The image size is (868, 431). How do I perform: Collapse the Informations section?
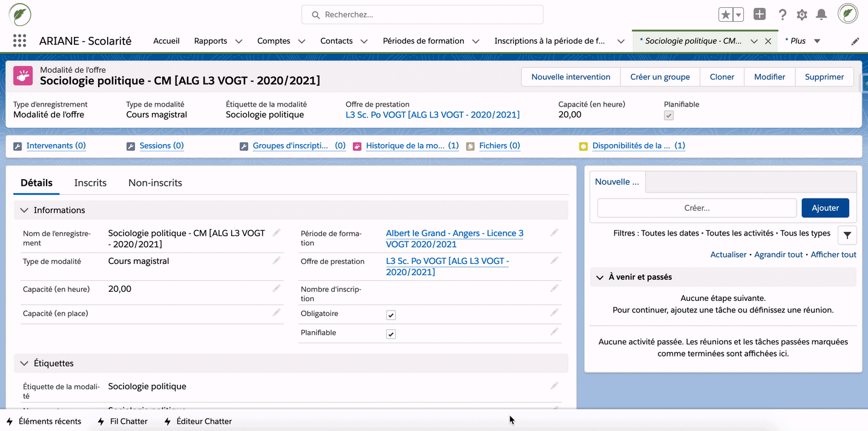click(x=24, y=210)
